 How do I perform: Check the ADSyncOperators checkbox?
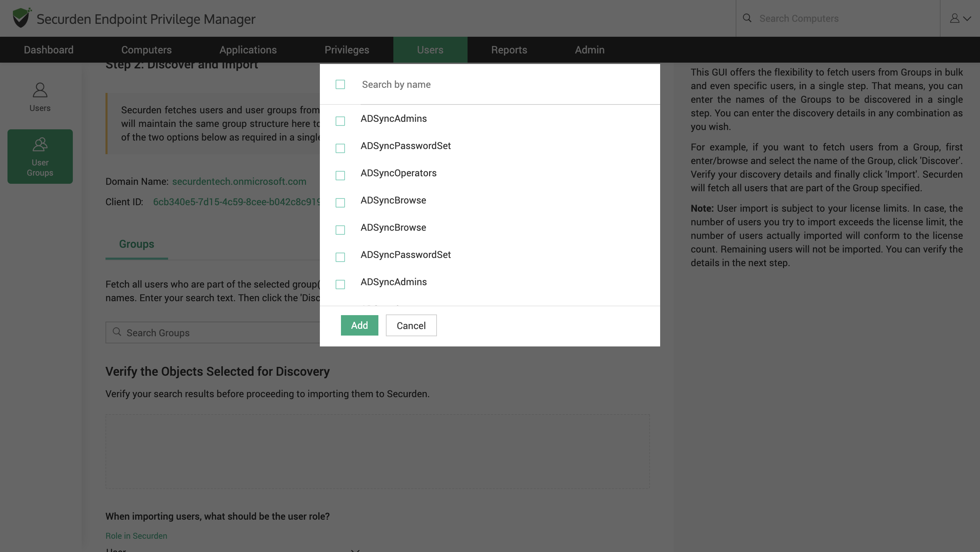click(x=340, y=175)
